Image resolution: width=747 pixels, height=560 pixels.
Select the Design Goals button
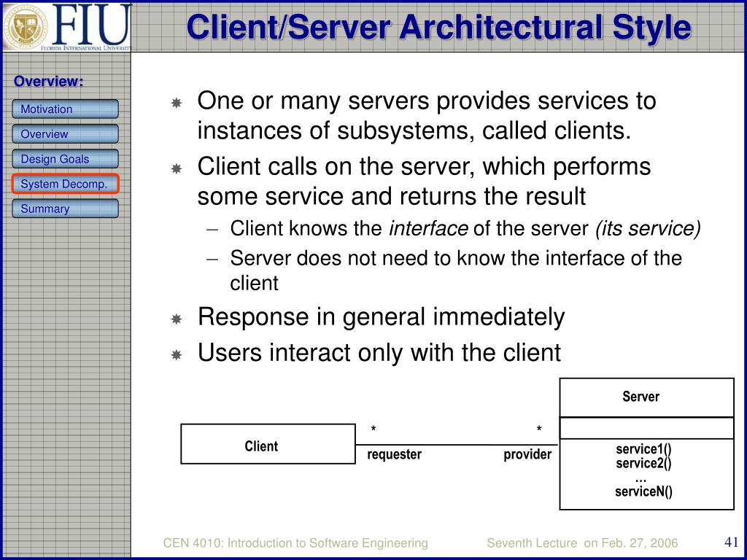coord(65,158)
